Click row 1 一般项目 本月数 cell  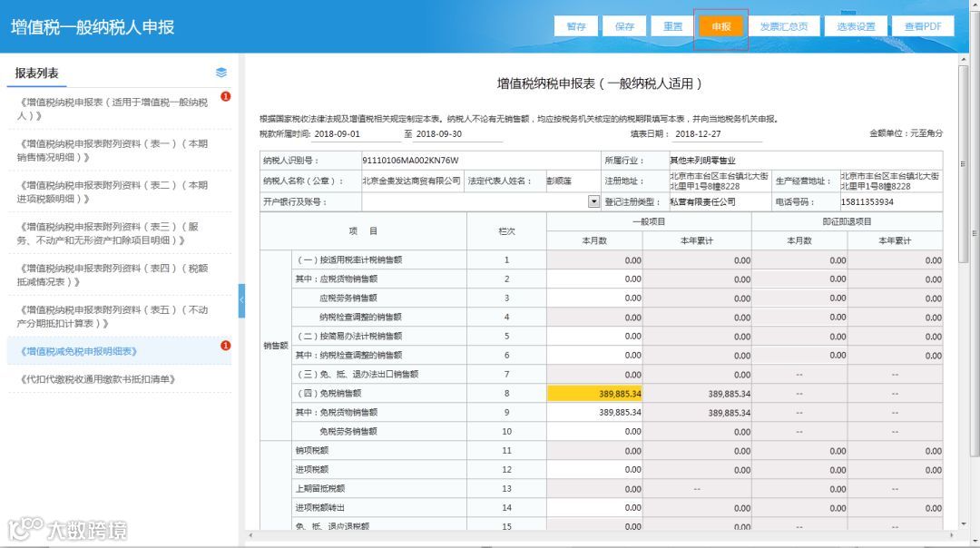594,260
